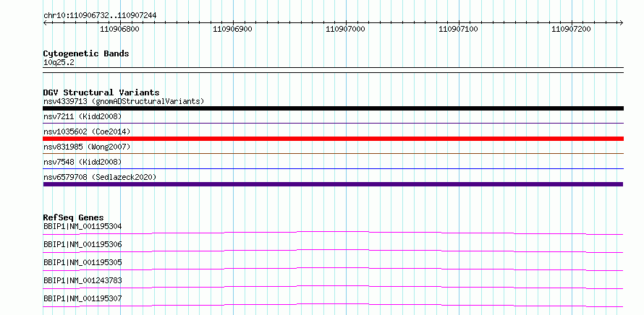Click the red nsv1035602 variant bar
Screen dimensions: 644x315
(333, 139)
